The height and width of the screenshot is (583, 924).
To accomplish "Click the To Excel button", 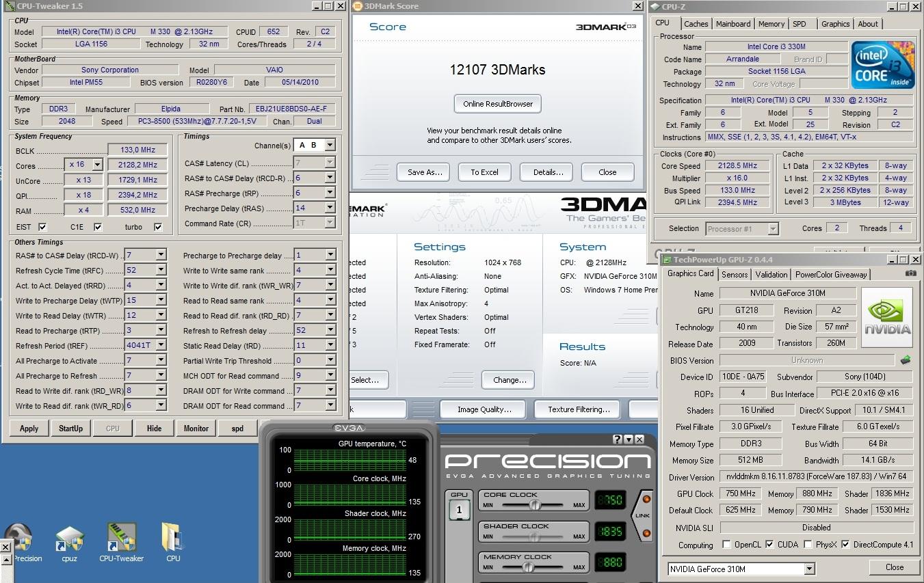I will coord(484,172).
